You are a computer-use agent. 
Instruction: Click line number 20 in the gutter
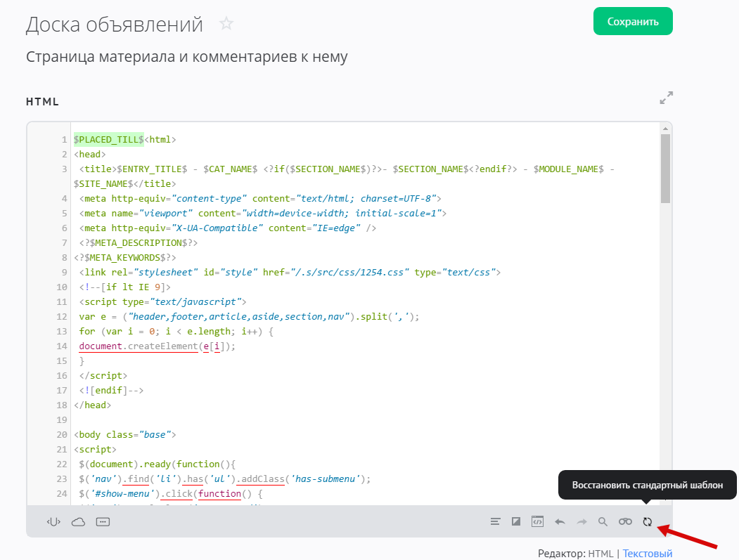click(x=62, y=434)
